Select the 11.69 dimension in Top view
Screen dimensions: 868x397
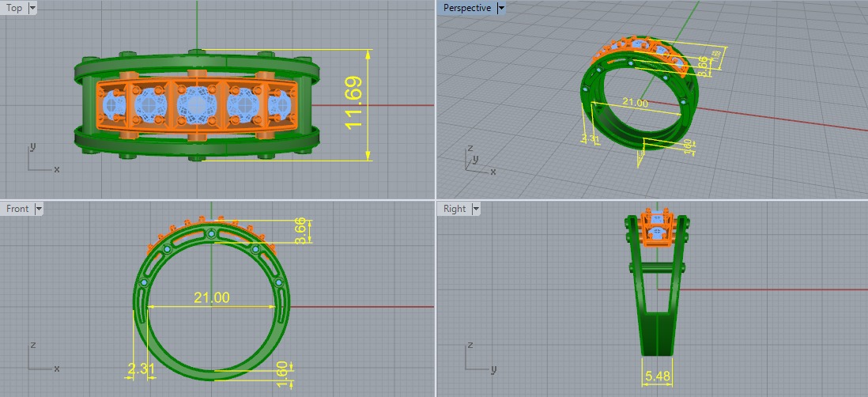(354, 102)
